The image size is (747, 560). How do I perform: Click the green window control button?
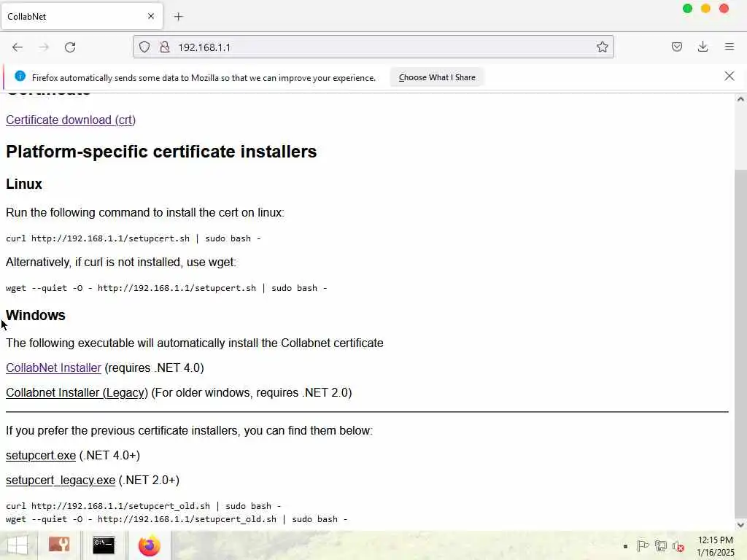coord(687,9)
